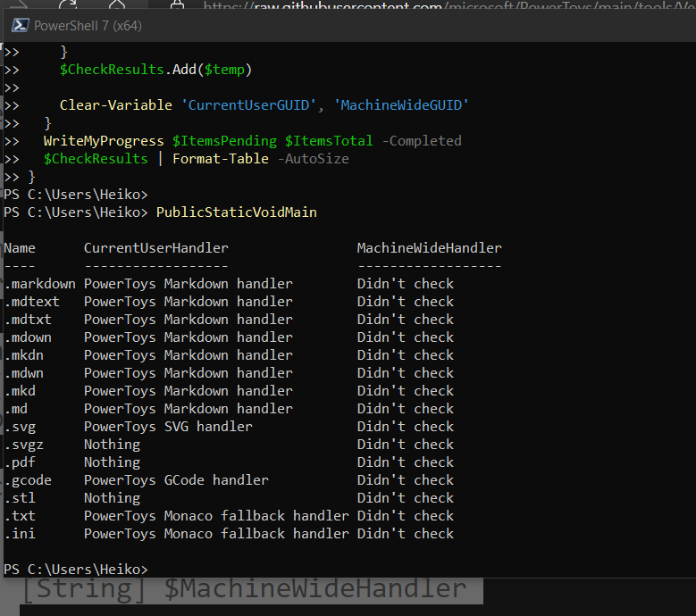This screenshot has height=616, width=696.
Task: Click the last PS C:\Users\Heiko> prompt
Action: (x=75, y=570)
